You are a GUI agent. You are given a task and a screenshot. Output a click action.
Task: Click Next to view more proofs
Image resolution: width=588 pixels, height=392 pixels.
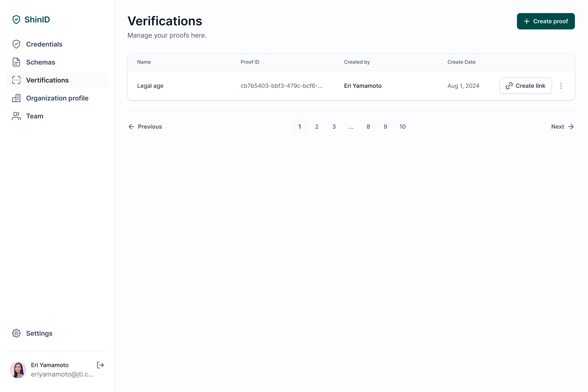pyautogui.click(x=558, y=127)
